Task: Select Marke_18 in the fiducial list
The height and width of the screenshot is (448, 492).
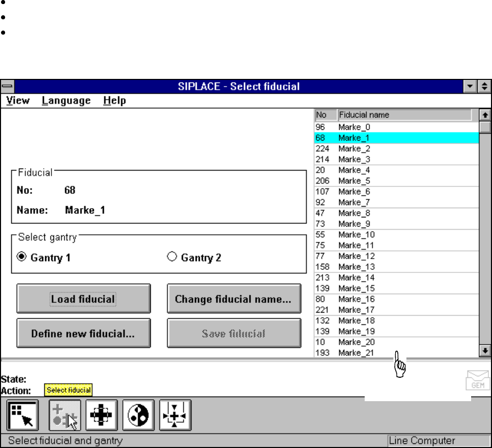Action: pos(396,320)
